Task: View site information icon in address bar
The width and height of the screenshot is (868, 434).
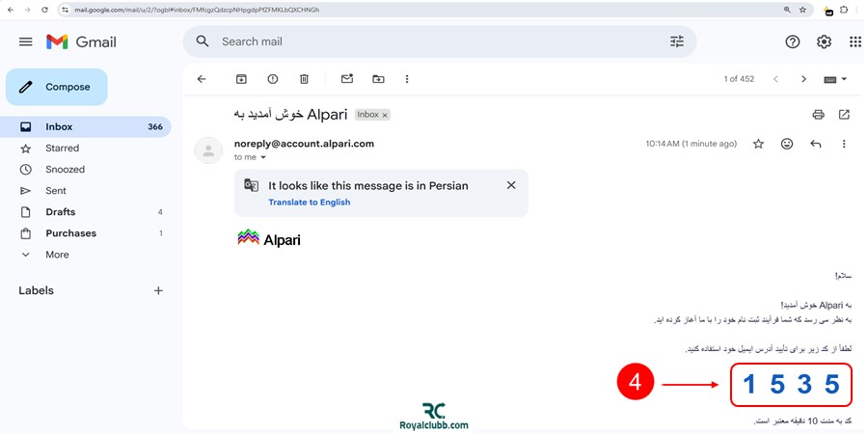Action: click(66, 10)
